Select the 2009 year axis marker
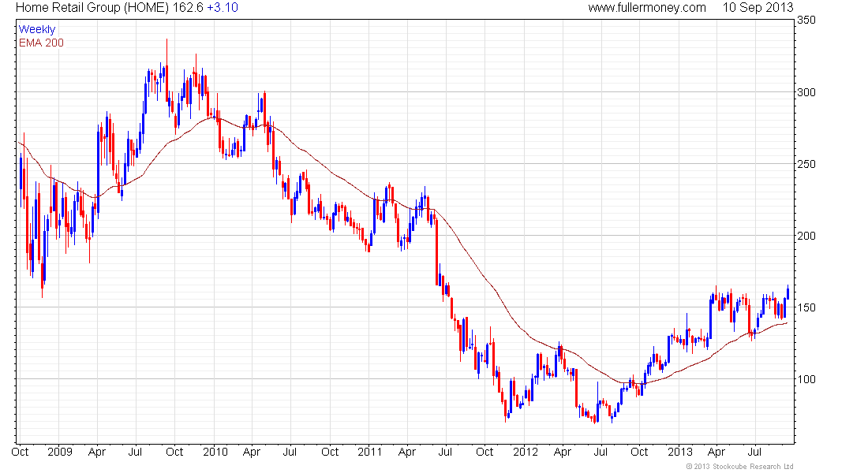The width and height of the screenshot is (868, 473). [x=60, y=452]
